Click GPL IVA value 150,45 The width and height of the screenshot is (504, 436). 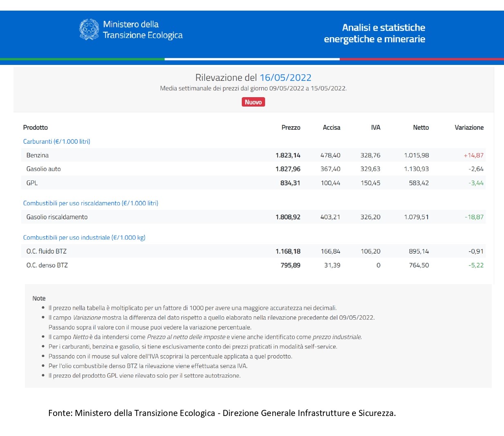pyautogui.click(x=370, y=183)
